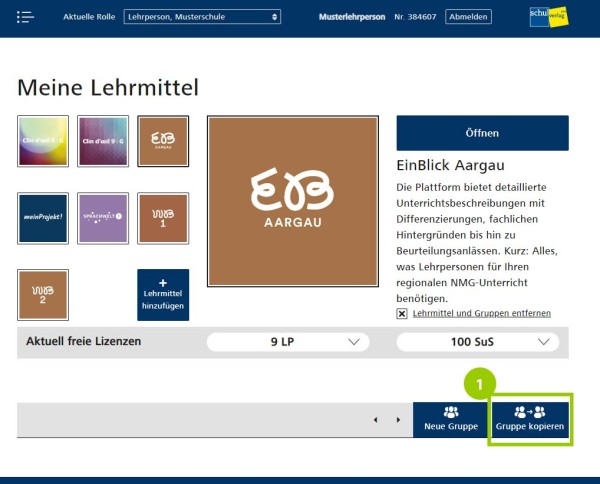Click the Gruppe kopieren button

(x=530, y=420)
